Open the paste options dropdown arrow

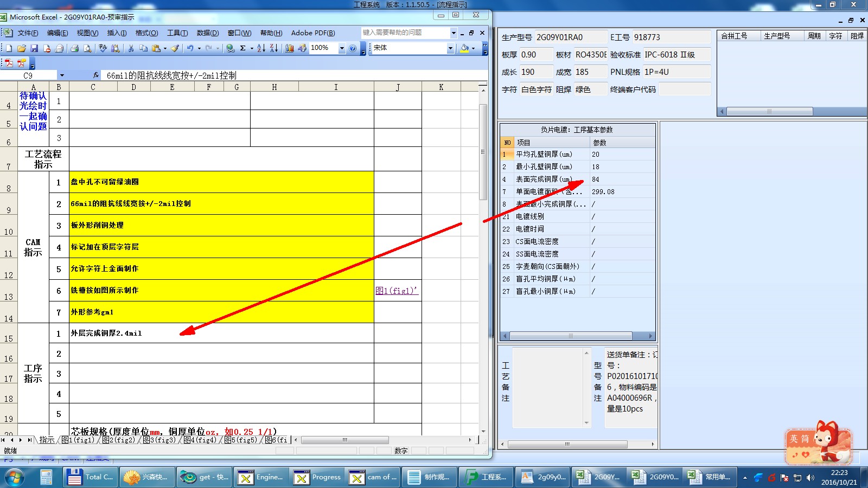[165, 48]
